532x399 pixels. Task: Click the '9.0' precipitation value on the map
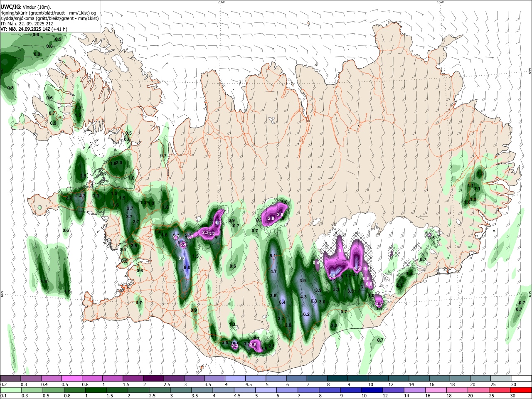click(187, 267)
